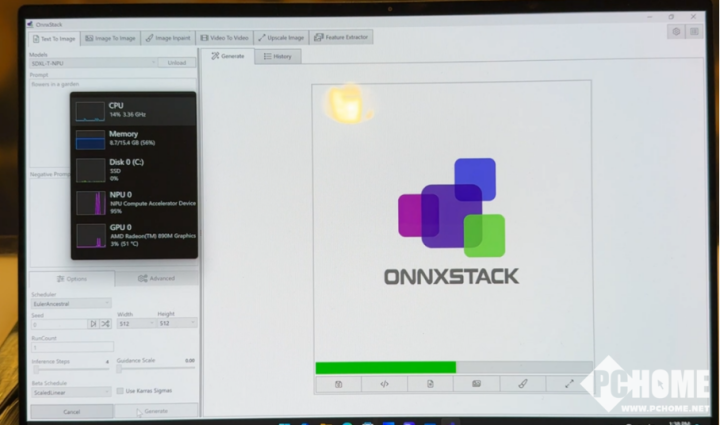Open the Advanced settings tab
Image resolution: width=720 pixels, height=425 pixels.
point(157,278)
